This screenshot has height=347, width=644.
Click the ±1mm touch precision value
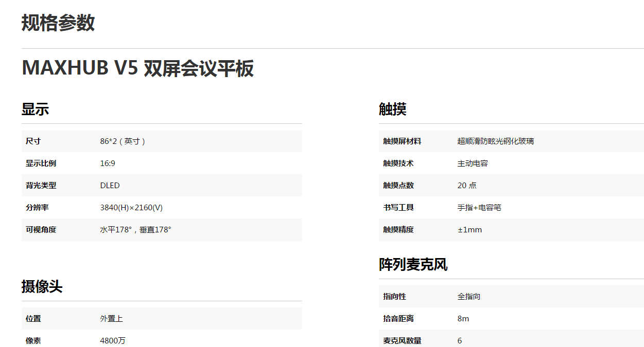(469, 230)
